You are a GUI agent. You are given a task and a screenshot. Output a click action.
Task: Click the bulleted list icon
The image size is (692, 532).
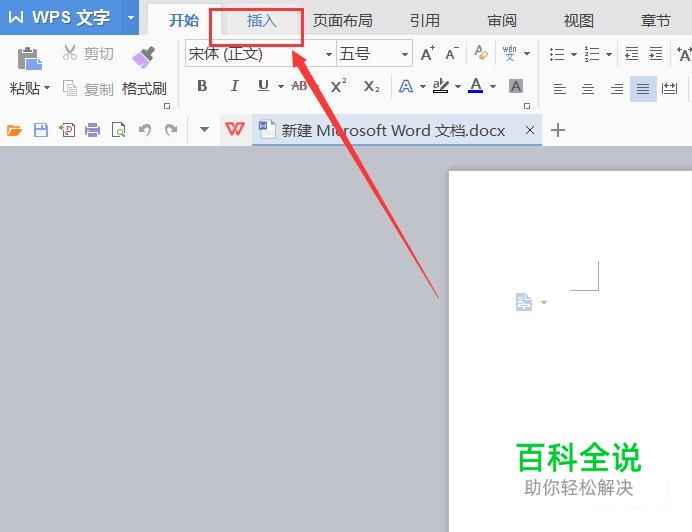(557, 54)
